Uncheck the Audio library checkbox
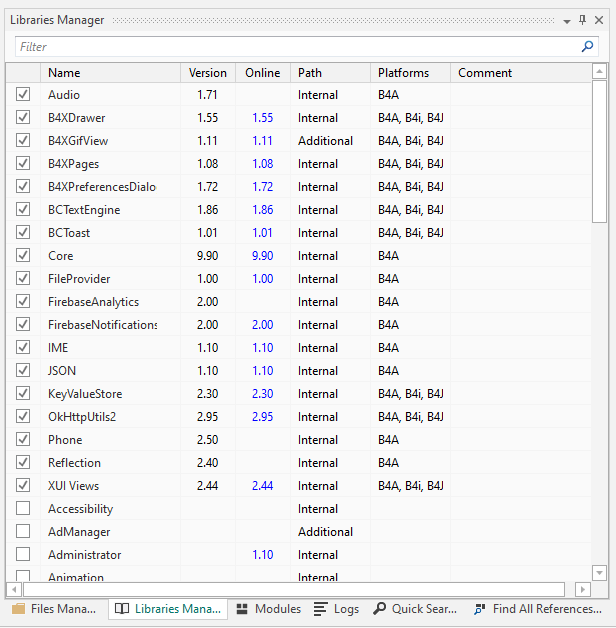The image size is (616, 628). [x=23, y=95]
